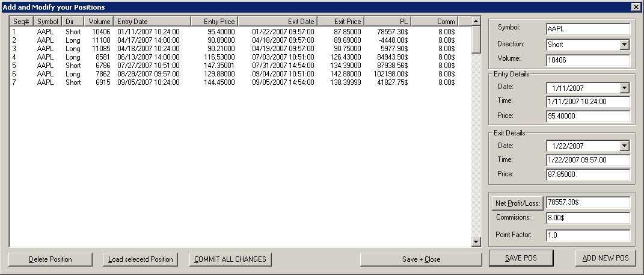Click the Delete Position button
This screenshot has width=644, height=275.
(50, 259)
